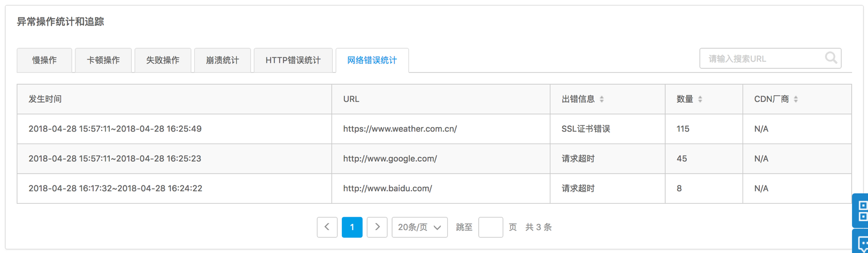Sort by 出错信息 column arrows

[602, 99]
